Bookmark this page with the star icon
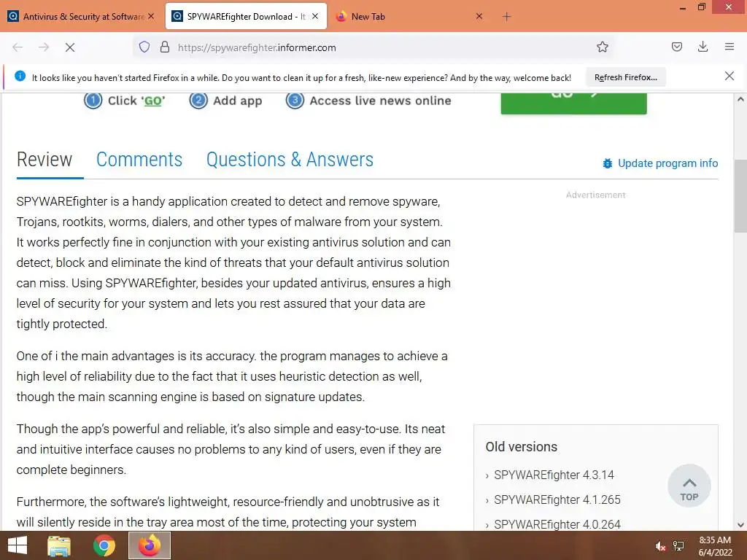 point(602,47)
